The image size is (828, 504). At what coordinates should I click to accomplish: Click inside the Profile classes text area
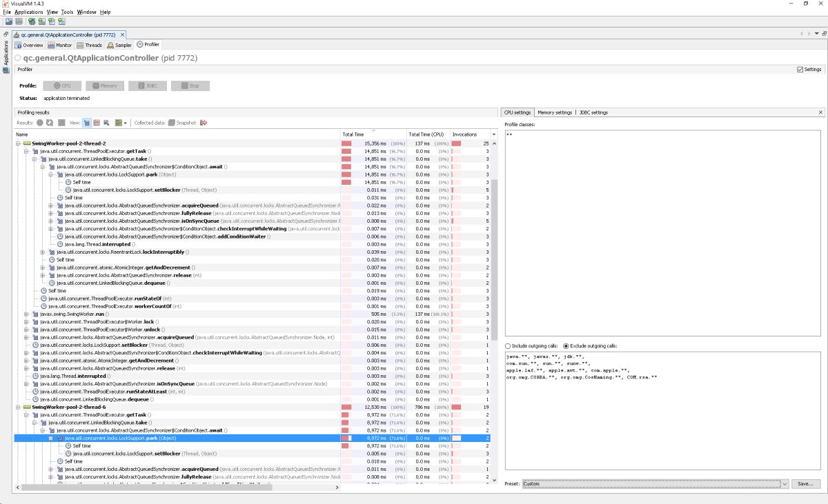click(x=662, y=233)
